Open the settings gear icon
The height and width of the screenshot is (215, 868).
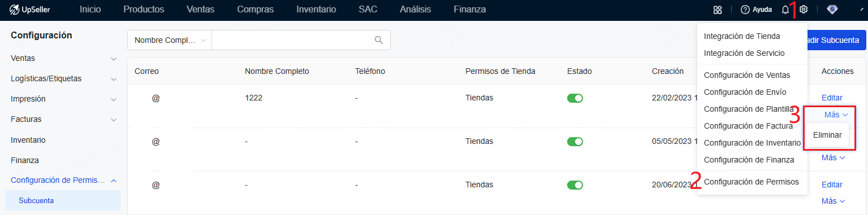(804, 10)
